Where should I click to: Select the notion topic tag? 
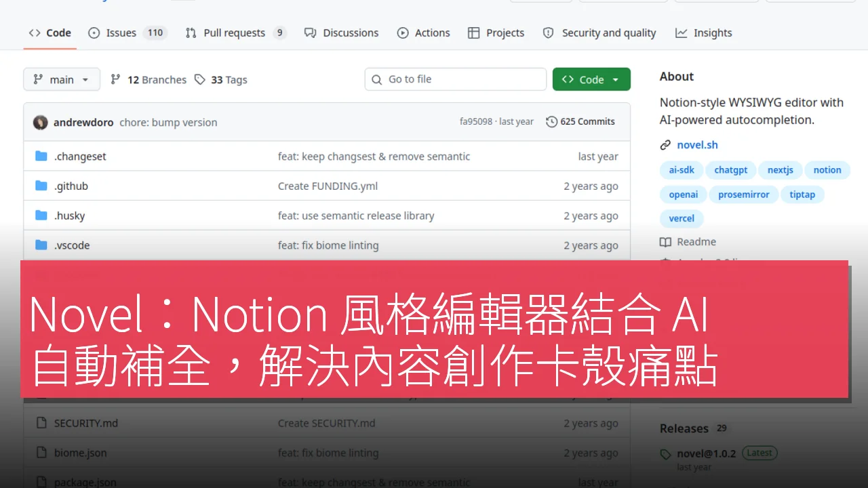tap(827, 170)
